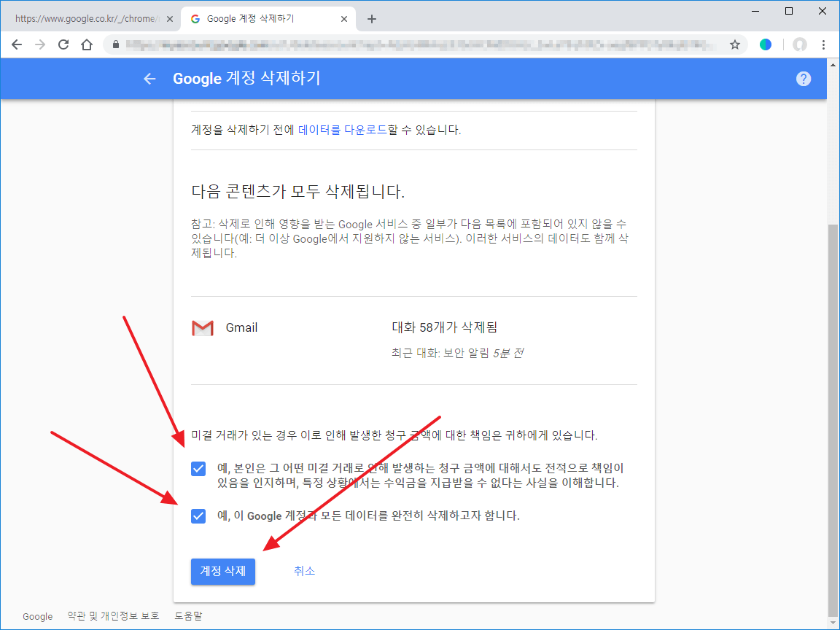This screenshot has height=630, width=840.
Task: Click the 최근 대화: 보안 알림 text
Action: pos(440,353)
